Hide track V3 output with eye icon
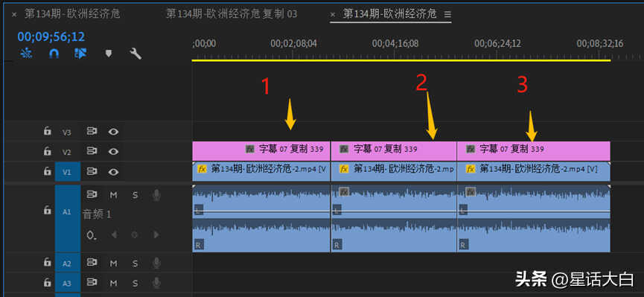The width and height of the screenshot is (644, 297). click(114, 132)
